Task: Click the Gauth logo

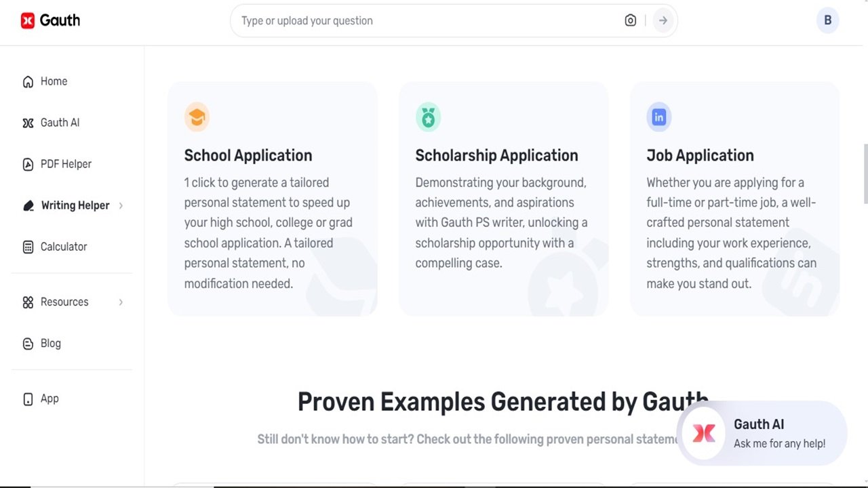Action: pyautogui.click(x=50, y=20)
